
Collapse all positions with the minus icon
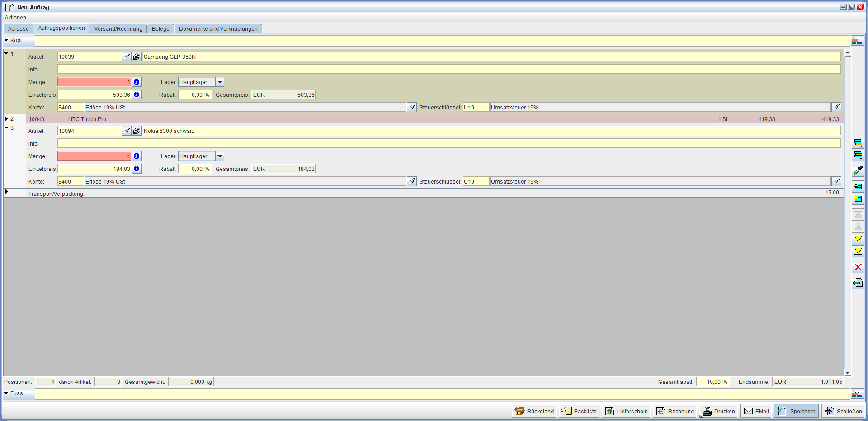pyautogui.click(x=858, y=198)
